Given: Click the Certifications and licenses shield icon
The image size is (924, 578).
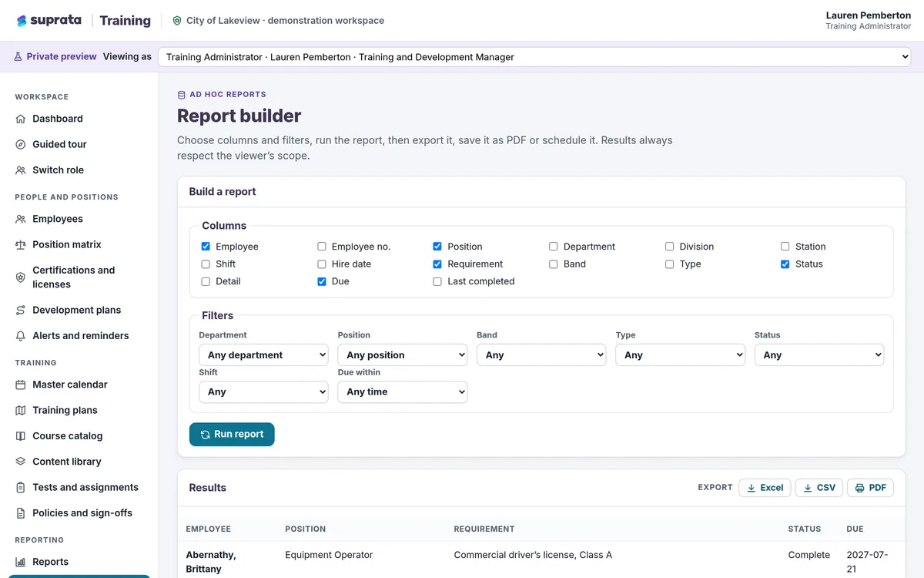Looking at the screenshot, I should click(x=21, y=277).
